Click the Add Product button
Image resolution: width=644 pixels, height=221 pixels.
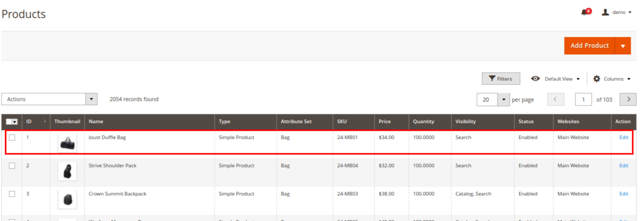tap(590, 46)
